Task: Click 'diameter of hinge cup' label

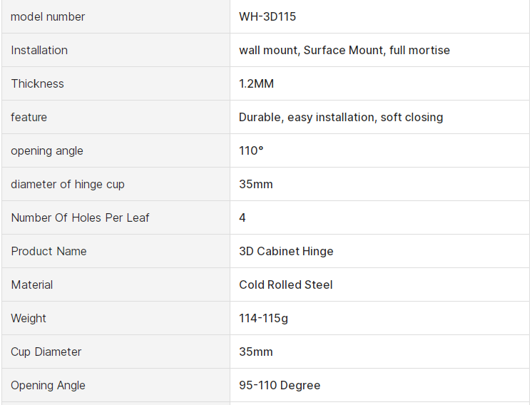Action: tap(68, 184)
